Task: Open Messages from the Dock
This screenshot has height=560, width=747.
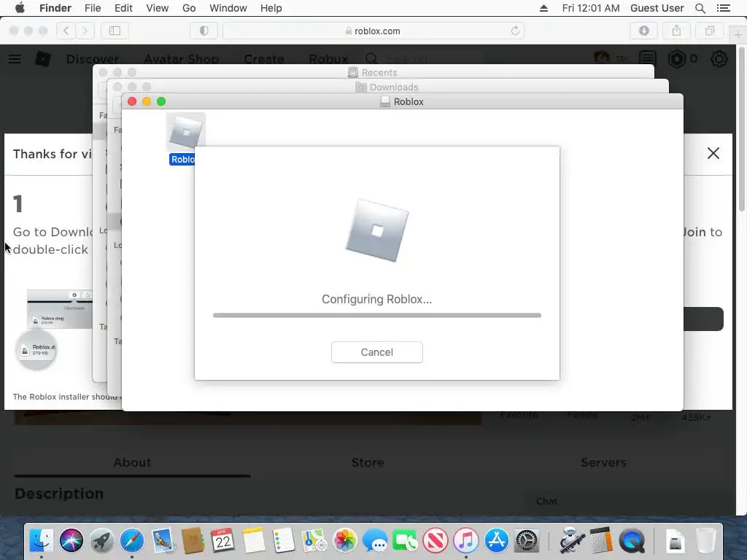Action: click(375, 541)
